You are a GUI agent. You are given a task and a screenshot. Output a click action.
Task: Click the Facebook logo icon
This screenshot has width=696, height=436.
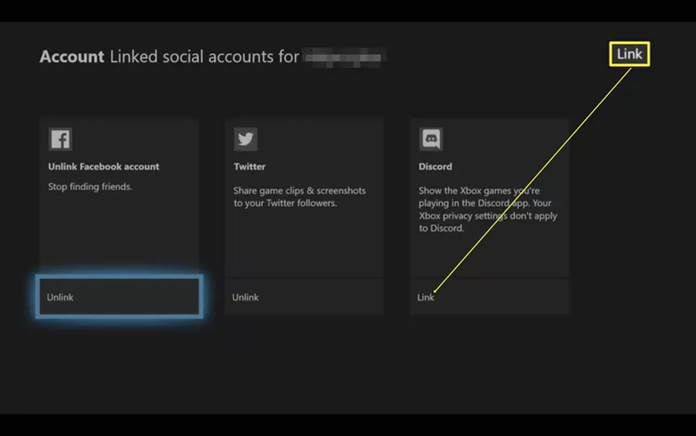click(60, 139)
